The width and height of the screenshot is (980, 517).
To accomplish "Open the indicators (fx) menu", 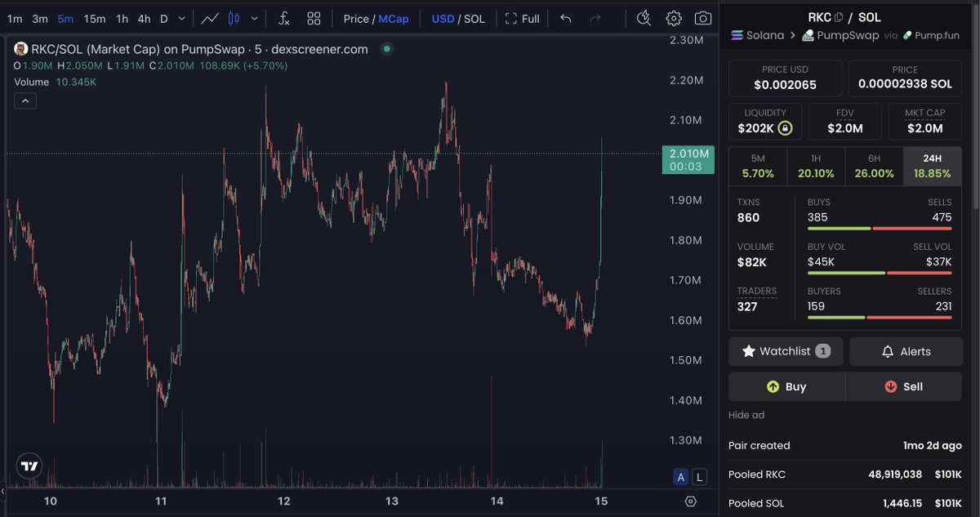I will pyautogui.click(x=283, y=18).
